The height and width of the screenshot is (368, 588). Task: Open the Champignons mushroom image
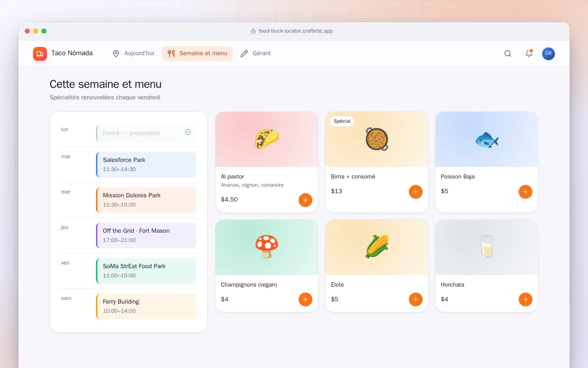pos(266,247)
